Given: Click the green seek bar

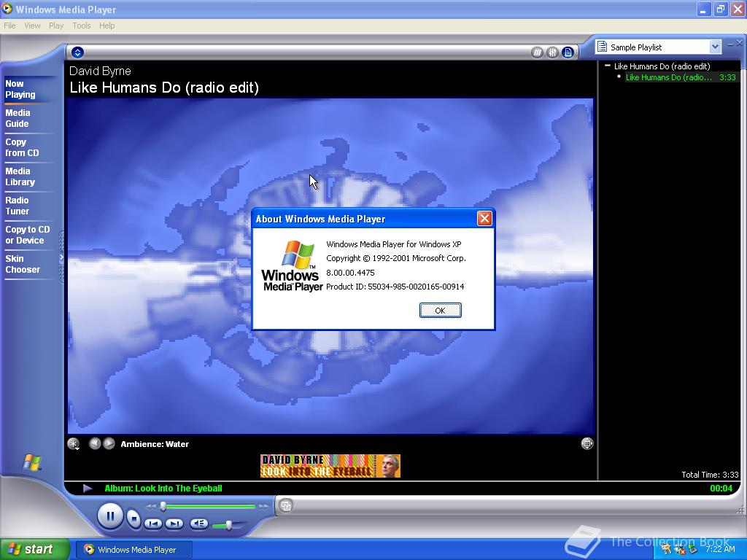Looking at the screenshot, I should (209, 507).
